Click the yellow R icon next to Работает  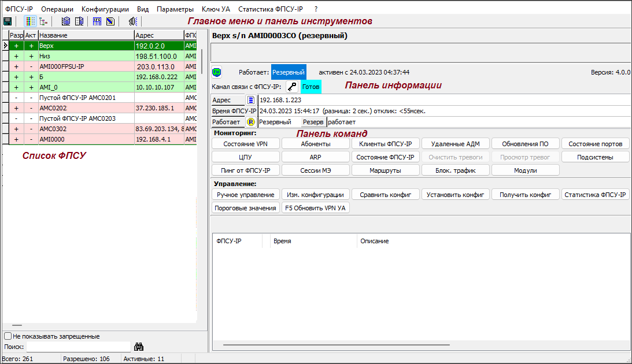click(x=251, y=122)
